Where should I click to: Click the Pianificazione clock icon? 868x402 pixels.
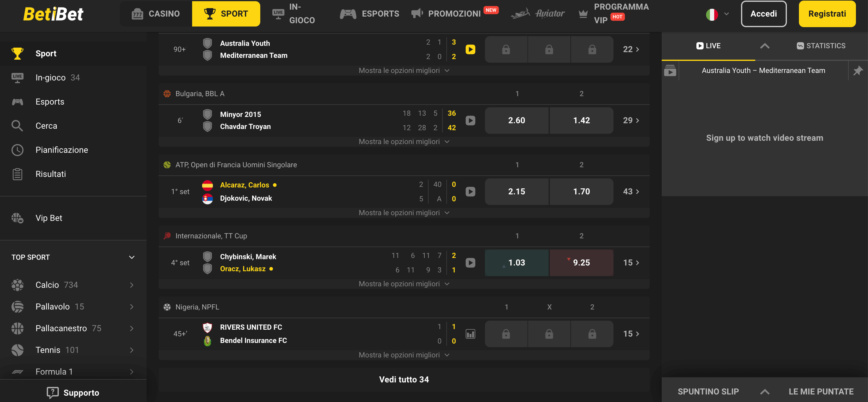17,150
